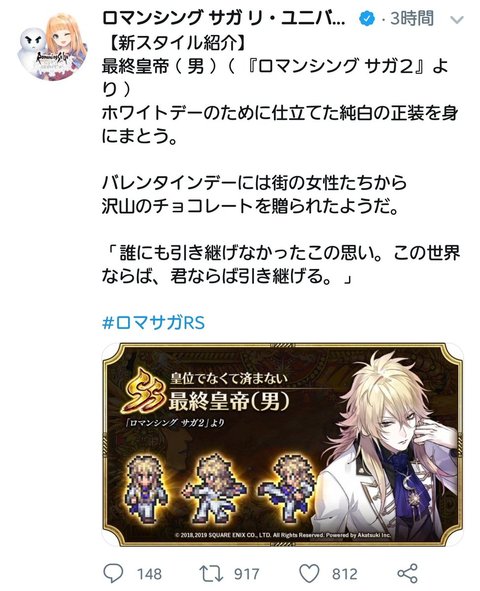The width and height of the screenshot is (480, 591).
Task: View the 148 replies count
Action: tap(149, 574)
